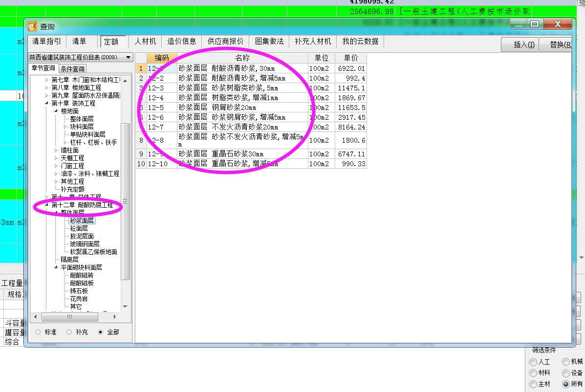Screen dimensions: 585x392
Task: Click the 查询 window title icon
Action: [32, 26]
